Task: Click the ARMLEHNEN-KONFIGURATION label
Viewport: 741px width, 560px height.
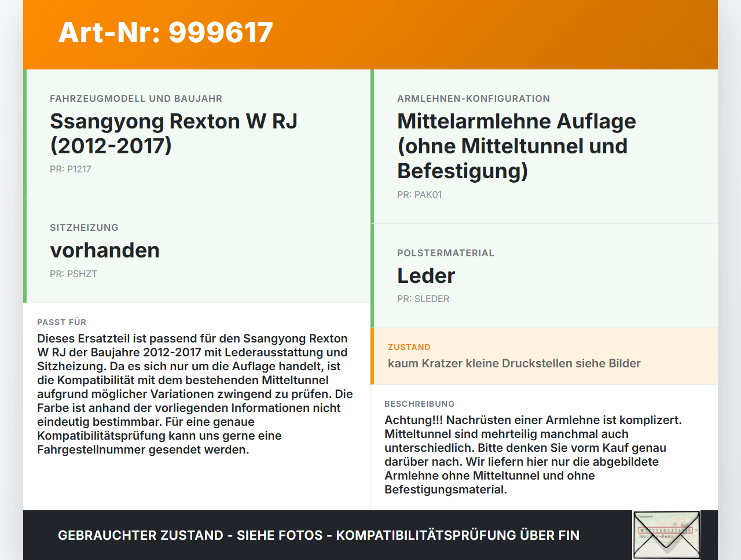Action: [474, 98]
